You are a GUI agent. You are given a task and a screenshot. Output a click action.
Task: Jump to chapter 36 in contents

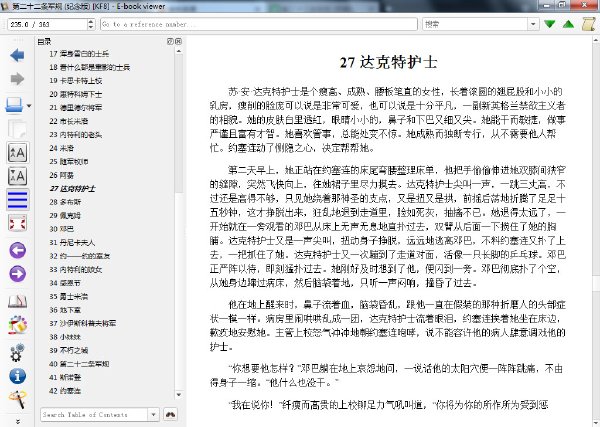(65, 310)
